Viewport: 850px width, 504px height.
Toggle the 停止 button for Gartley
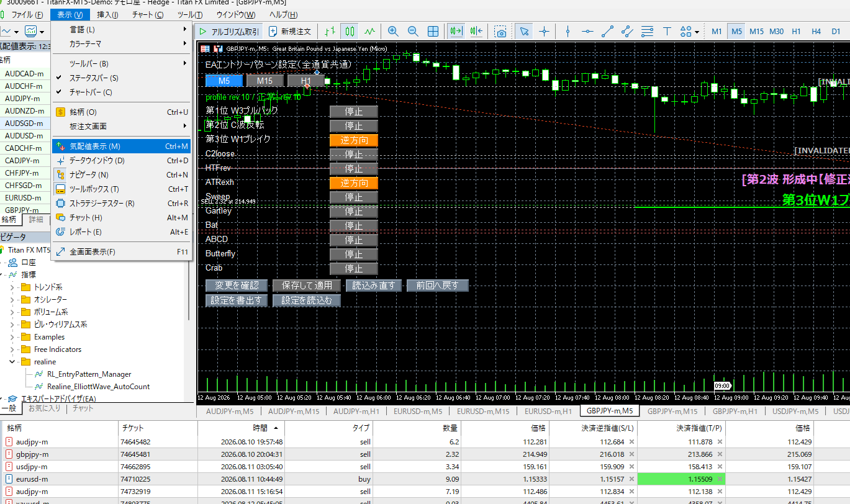[x=353, y=212]
